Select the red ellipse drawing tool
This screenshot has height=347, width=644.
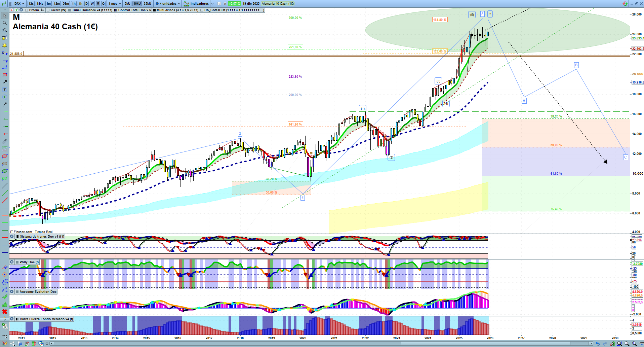5,156
